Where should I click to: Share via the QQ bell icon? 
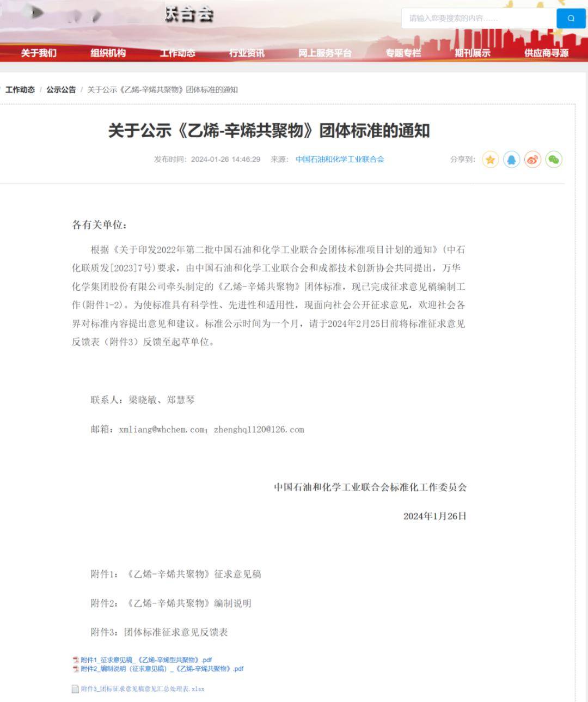511,160
